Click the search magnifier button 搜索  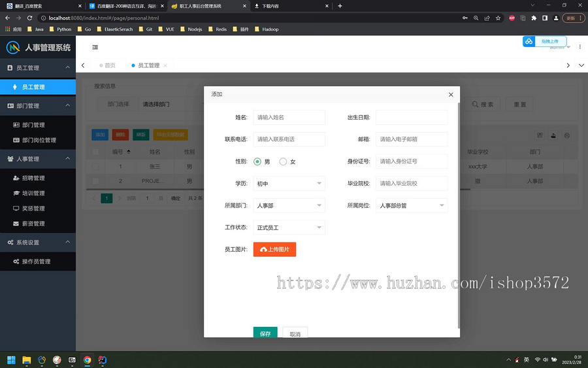(483, 105)
